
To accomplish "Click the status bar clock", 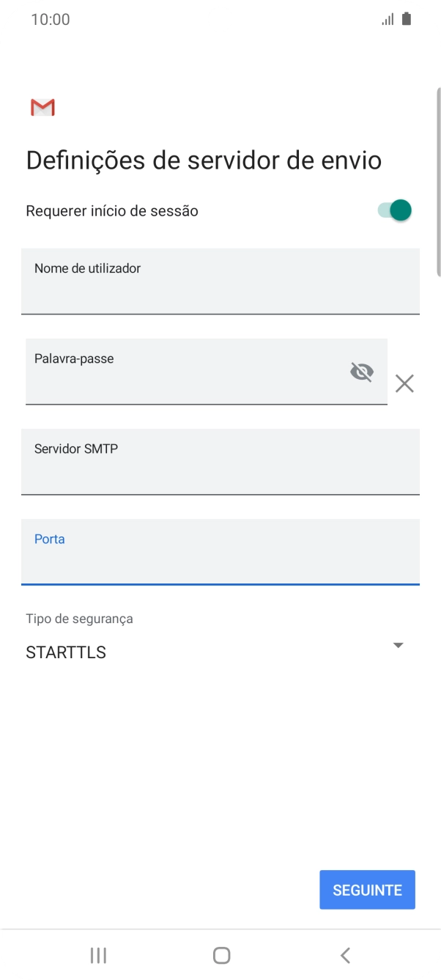I will point(51,19).
